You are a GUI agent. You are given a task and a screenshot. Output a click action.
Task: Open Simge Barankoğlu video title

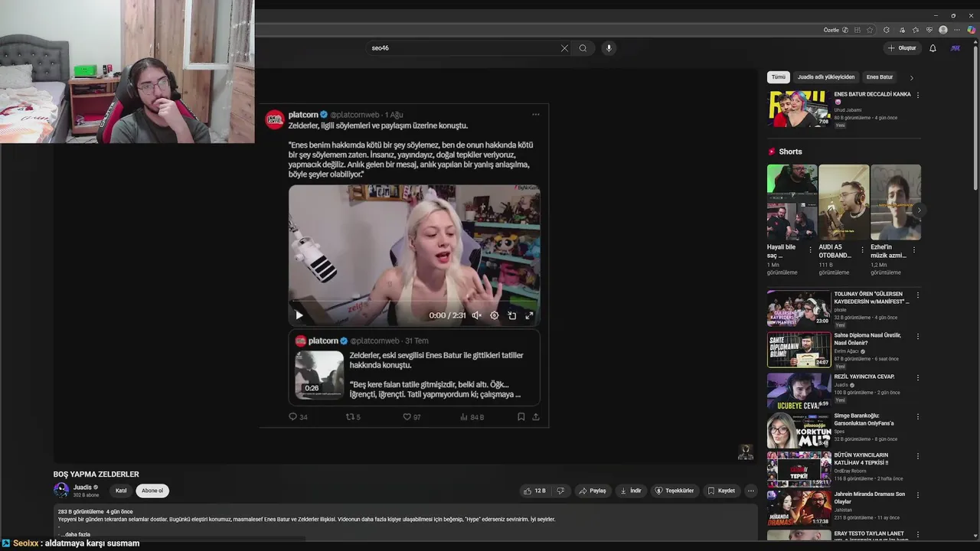tap(864, 419)
